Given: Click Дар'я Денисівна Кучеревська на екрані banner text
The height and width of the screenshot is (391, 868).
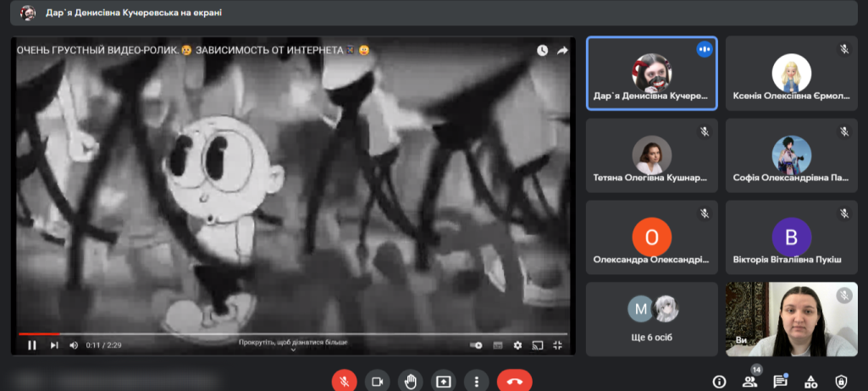Looking at the screenshot, I should click(134, 13).
